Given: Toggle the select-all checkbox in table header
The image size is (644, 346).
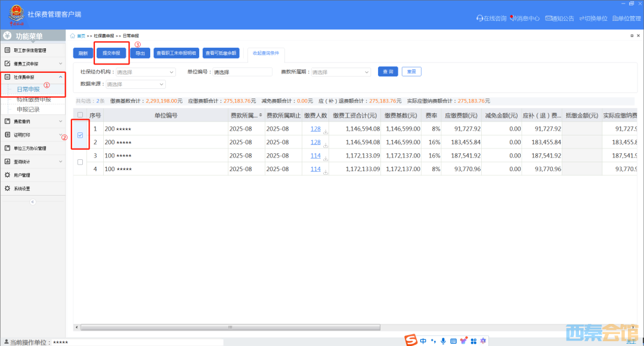Looking at the screenshot, I should click(80, 115).
